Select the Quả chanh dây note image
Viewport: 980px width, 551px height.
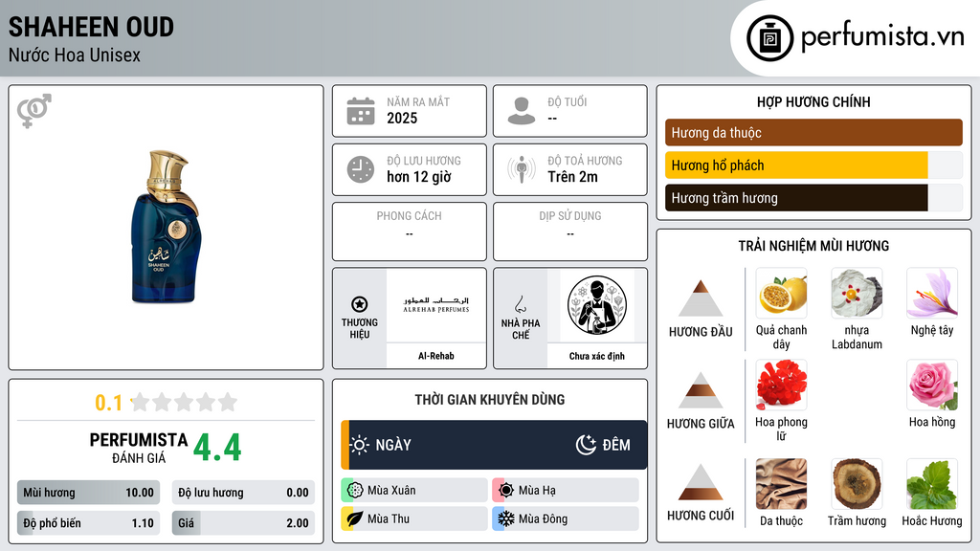pyautogui.click(x=781, y=293)
